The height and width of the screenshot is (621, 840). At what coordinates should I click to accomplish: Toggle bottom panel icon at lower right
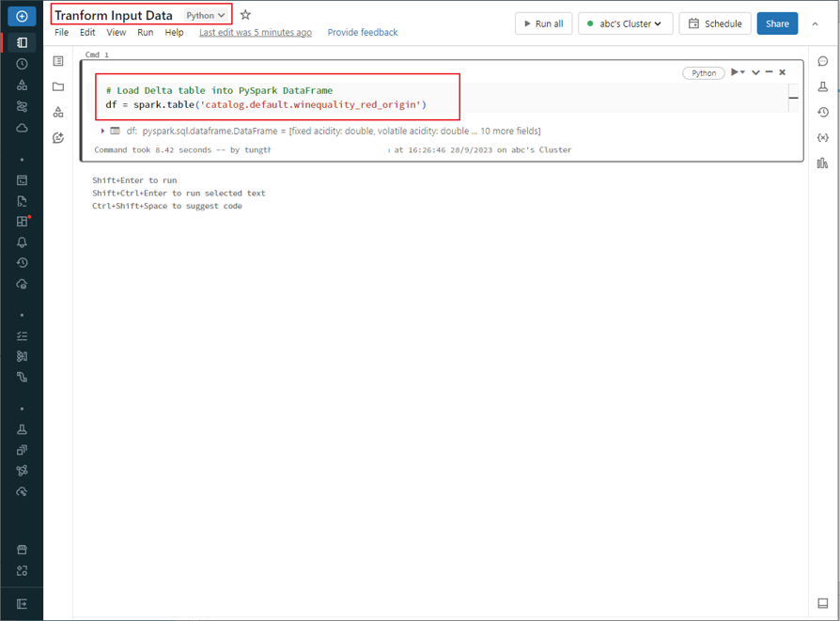pos(823,603)
